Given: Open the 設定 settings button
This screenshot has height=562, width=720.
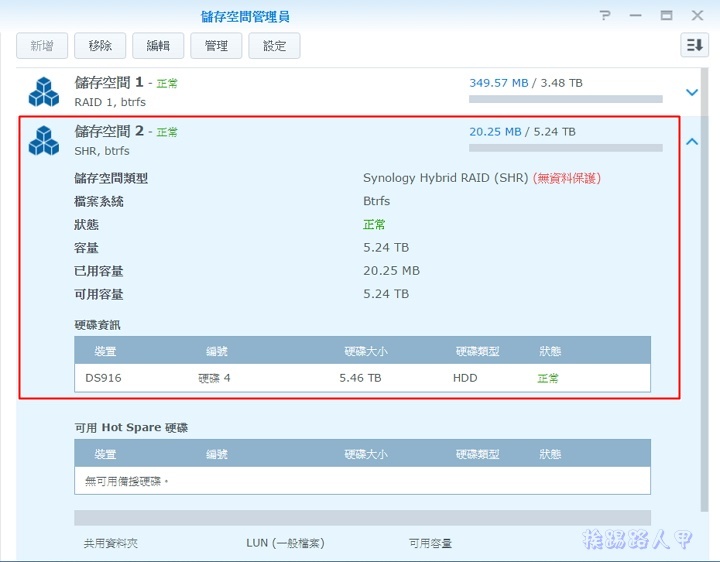Looking at the screenshot, I should pos(274,46).
